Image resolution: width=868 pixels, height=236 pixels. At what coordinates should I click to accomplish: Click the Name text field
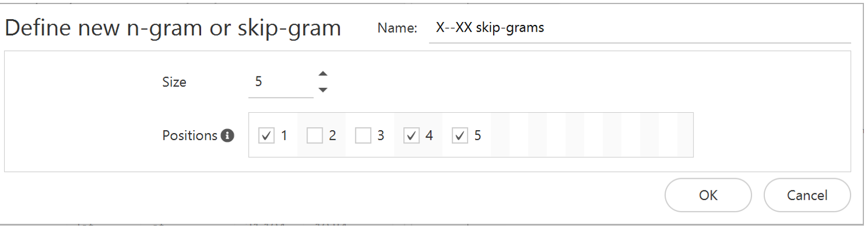637,28
